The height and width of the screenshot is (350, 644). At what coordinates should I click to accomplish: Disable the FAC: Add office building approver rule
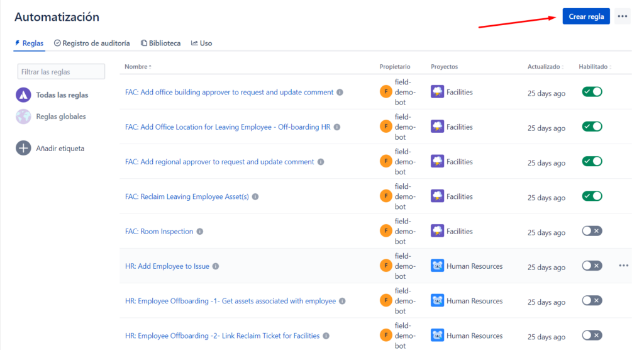pyautogui.click(x=592, y=92)
